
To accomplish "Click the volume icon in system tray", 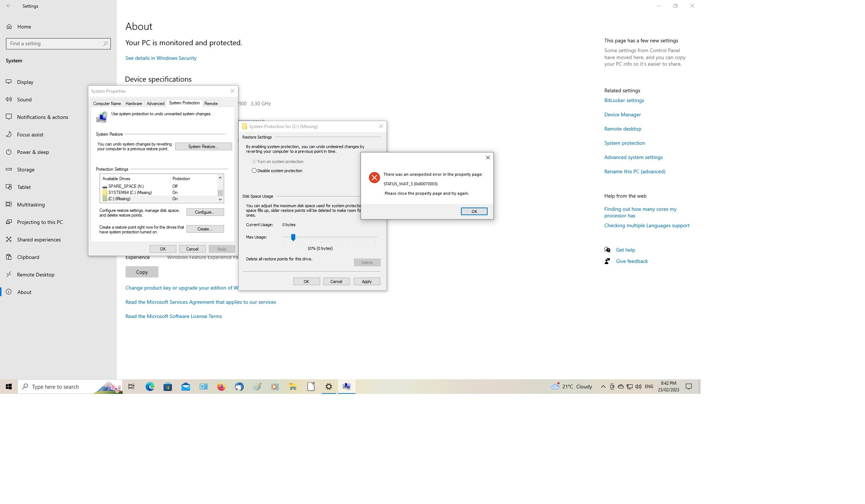I will click(638, 387).
